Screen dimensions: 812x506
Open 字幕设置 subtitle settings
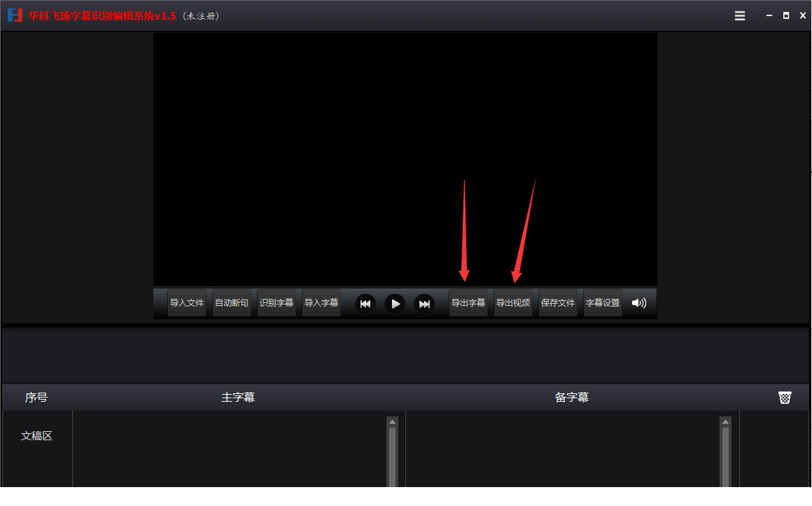602,303
